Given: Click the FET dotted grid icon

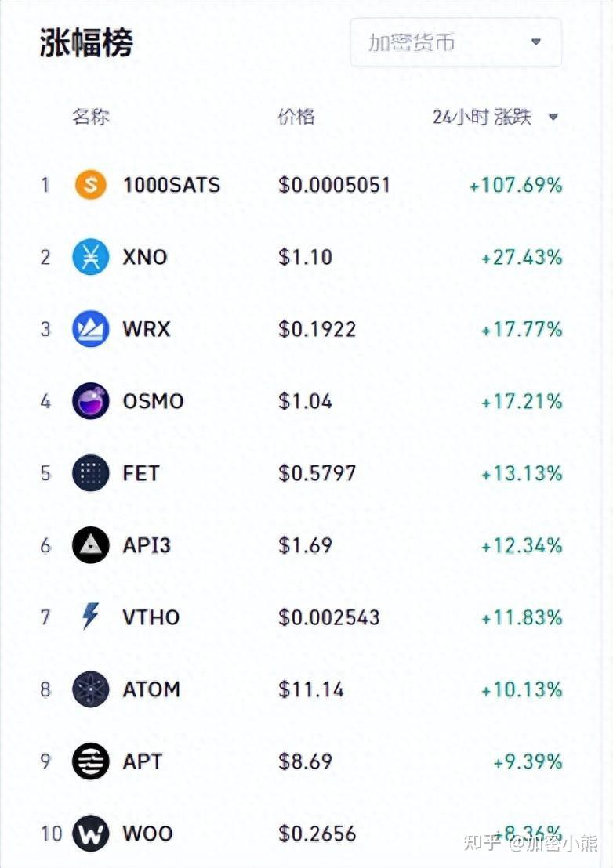Looking at the screenshot, I should [x=90, y=472].
